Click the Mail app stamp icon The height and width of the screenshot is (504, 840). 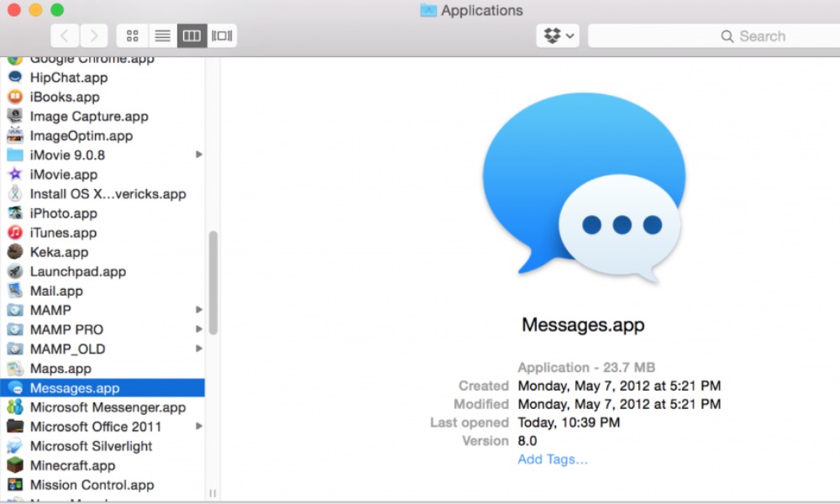15,291
